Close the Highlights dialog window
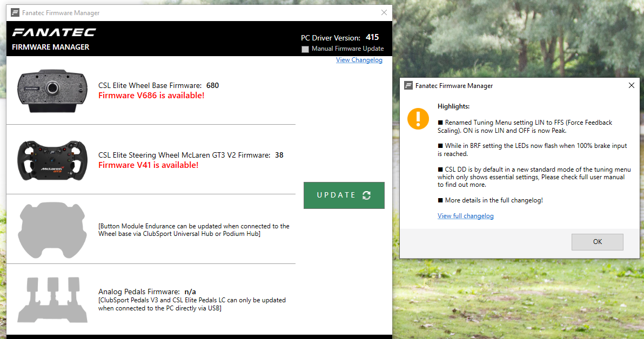Screen dimensions: 644x339 click(x=632, y=85)
